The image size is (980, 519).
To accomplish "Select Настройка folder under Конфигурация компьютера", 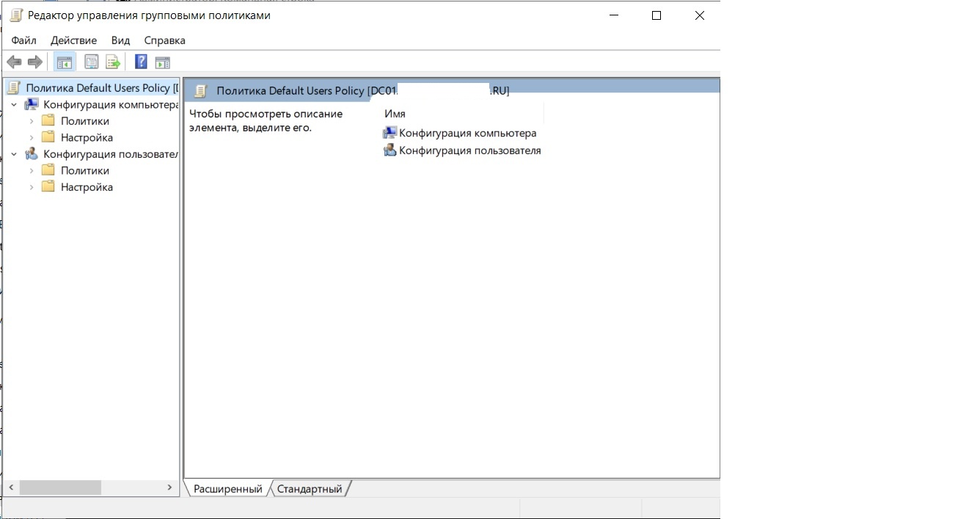I will click(78, 137).
